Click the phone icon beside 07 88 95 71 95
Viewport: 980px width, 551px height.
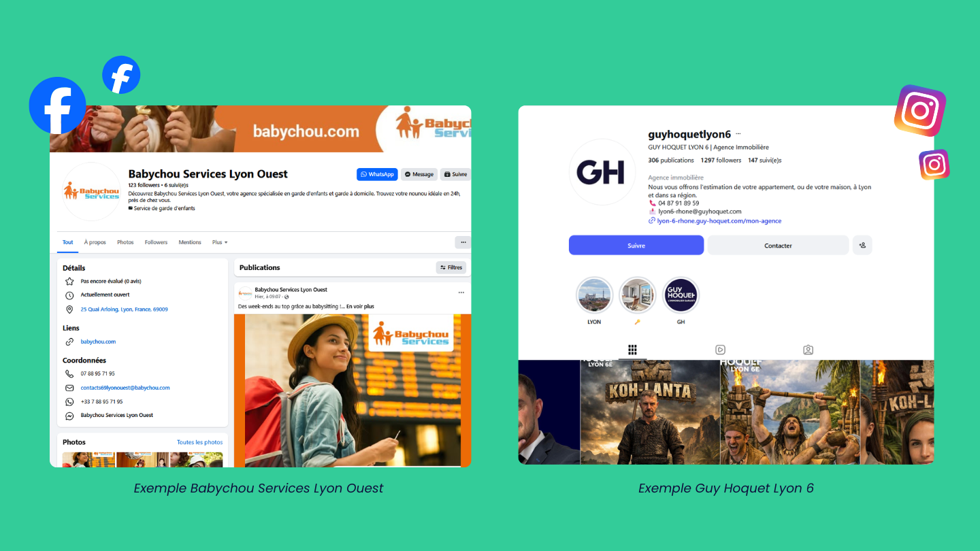point(69,373)
